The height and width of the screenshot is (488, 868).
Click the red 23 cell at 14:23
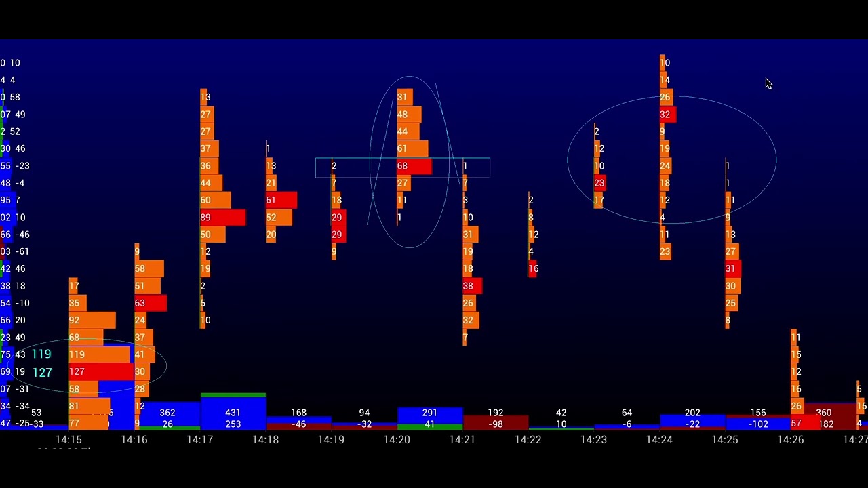[599, 183]
